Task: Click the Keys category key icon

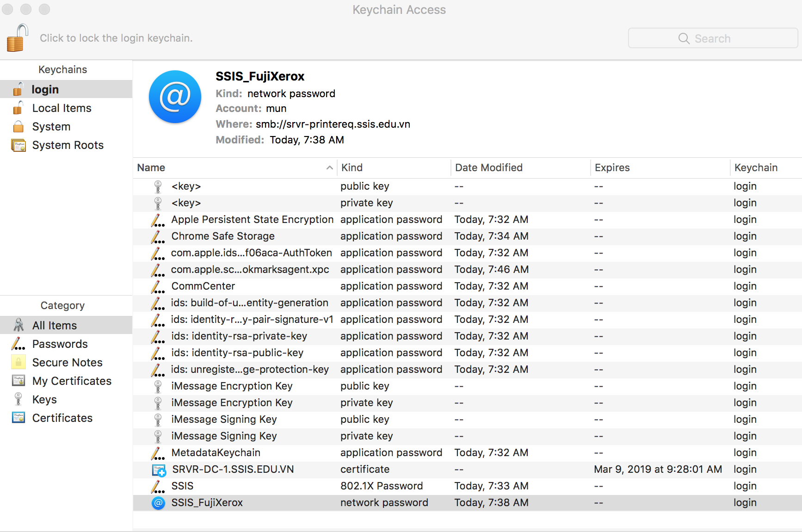Action: [19, 399]
